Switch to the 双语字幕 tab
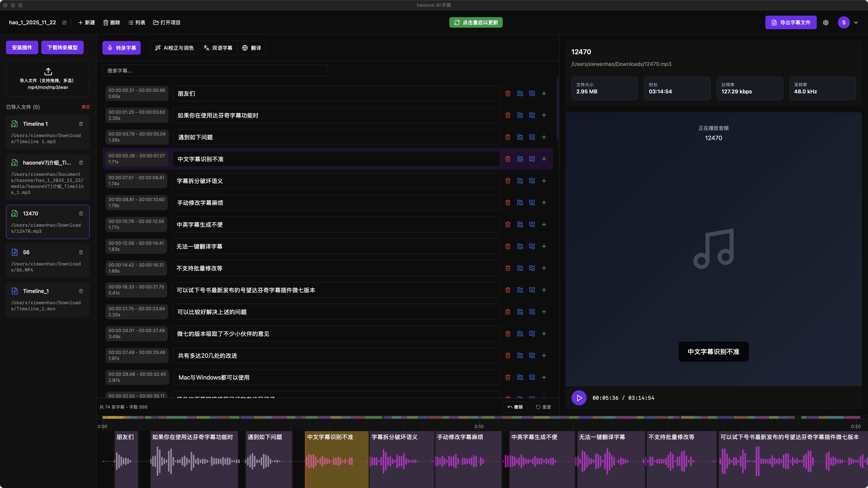Image resolution: width=868 pixels, height=488 pixels. point(218,48)
